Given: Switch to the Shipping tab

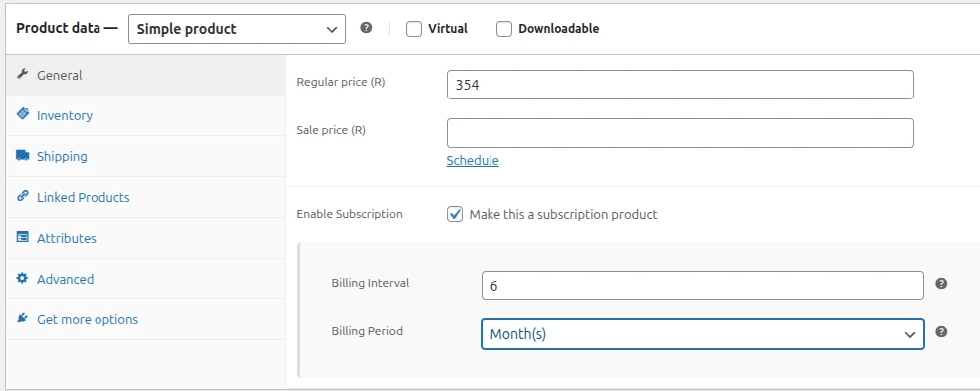Looking at the screenshot, I should (x=145, y=157).
